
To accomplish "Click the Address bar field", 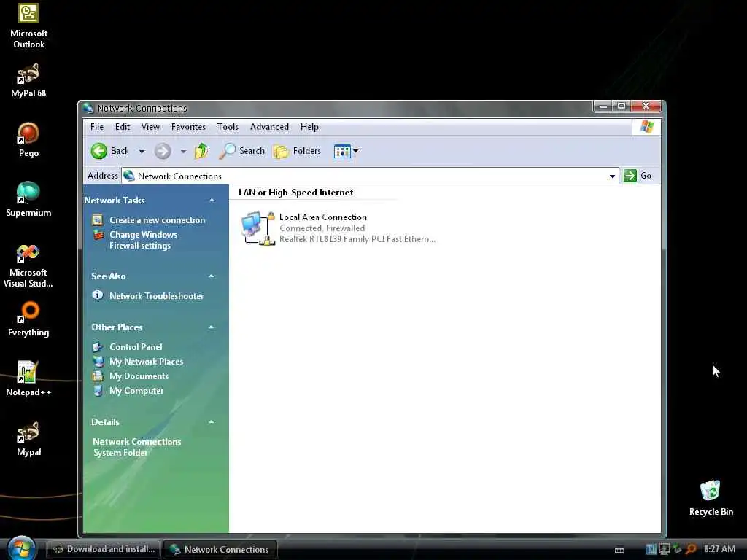I will click(370, 176).
